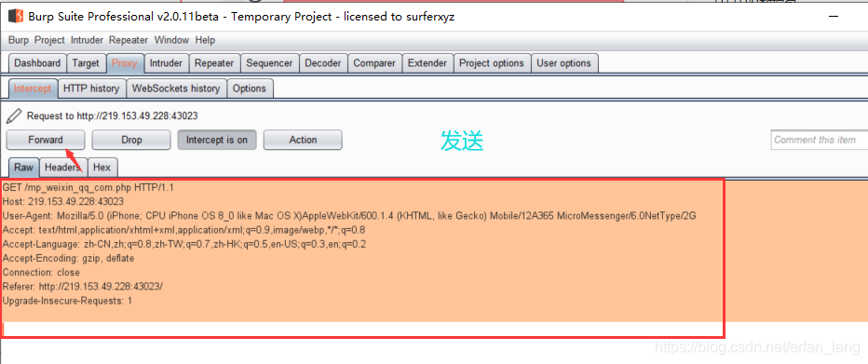This screenshot has height=364, width=868.
Task: Open the Repeater menu in menu bar
Action: pyautogui.click(x=129, y=40)
